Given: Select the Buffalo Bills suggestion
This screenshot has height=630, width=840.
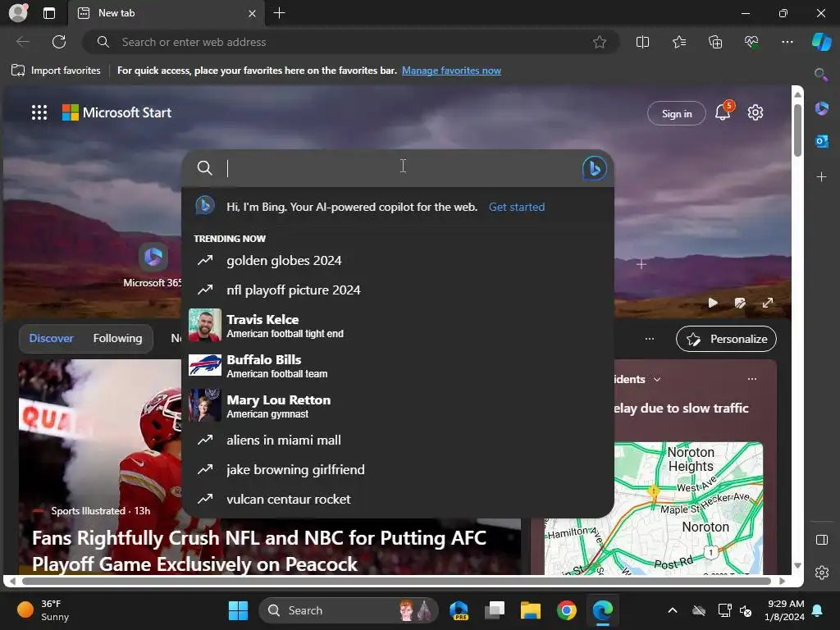Looking at the screenshot, I should coord(398,365).
